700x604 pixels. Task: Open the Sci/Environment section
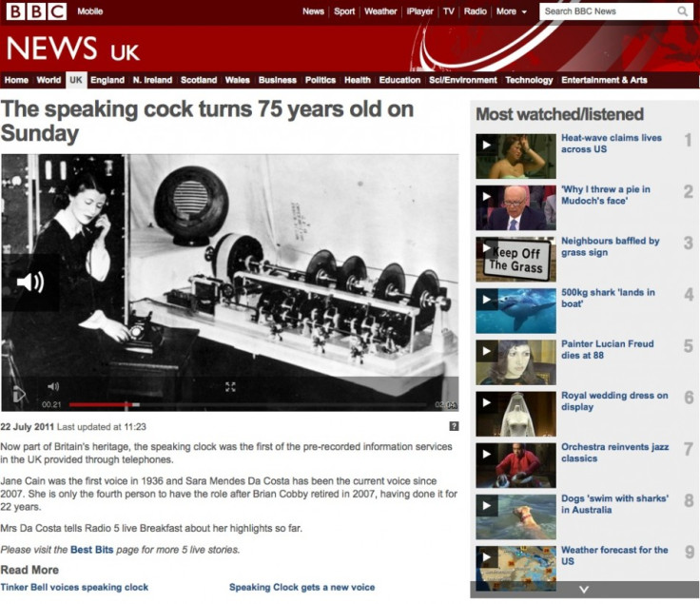[x=462, y=80]
